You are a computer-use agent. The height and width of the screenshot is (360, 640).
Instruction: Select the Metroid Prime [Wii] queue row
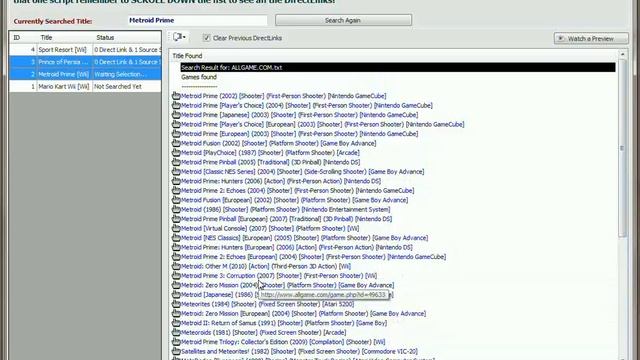click(x=85, y=74)
